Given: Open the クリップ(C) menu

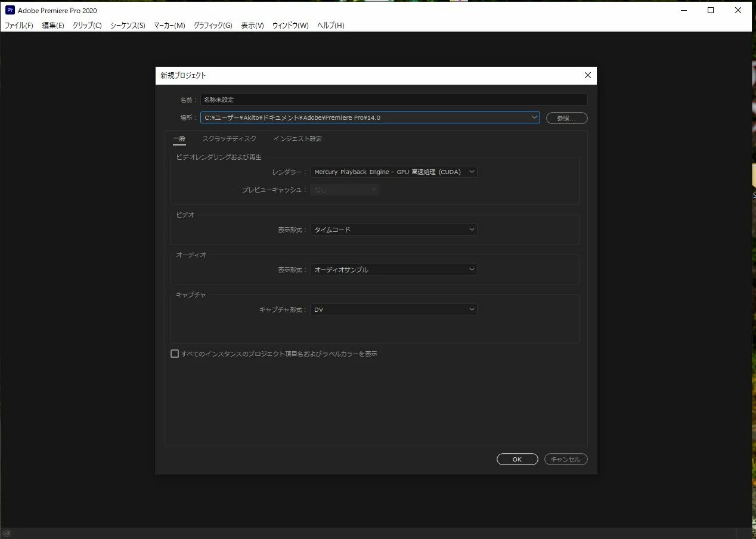Looking at the screenshot, I should pos(87,26).
